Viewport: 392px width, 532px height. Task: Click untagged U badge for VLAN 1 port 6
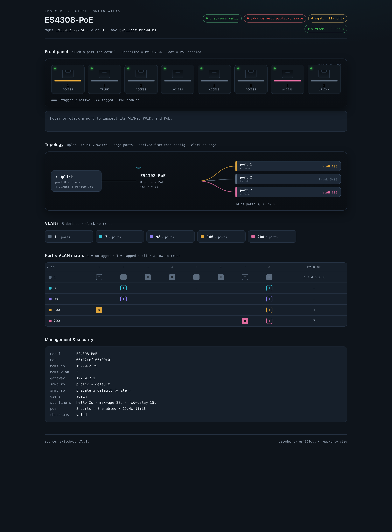[x=221, y=277]
